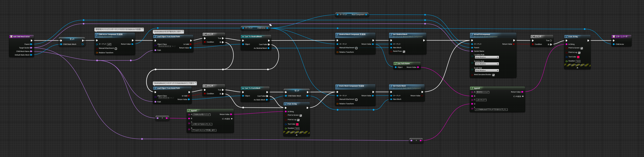Toggle Manual Attachment on Skeletal Mesh Component node
The width and height of the screenshot is (644, 157).
tap(356, 48)
